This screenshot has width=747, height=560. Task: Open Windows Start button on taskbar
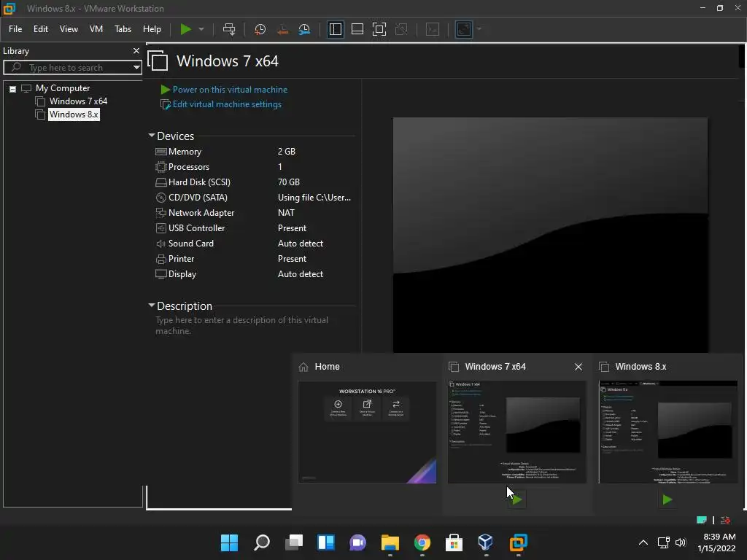coord(229,542)
